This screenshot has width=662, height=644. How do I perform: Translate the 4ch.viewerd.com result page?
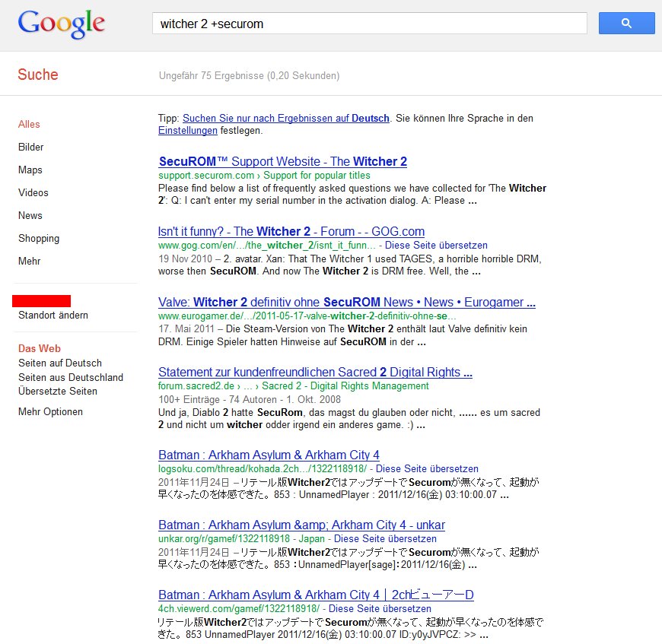[380, 609]
